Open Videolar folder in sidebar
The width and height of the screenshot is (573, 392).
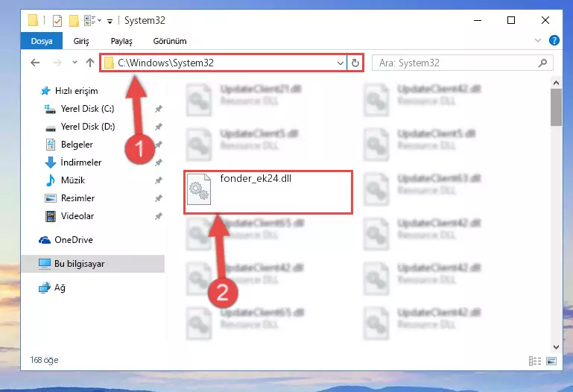coord(77,216)
